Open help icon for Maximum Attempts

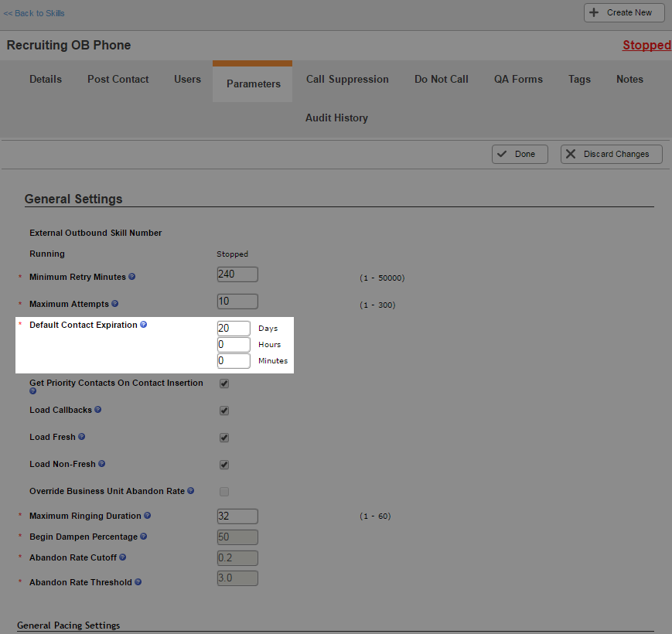click(115, 304)
